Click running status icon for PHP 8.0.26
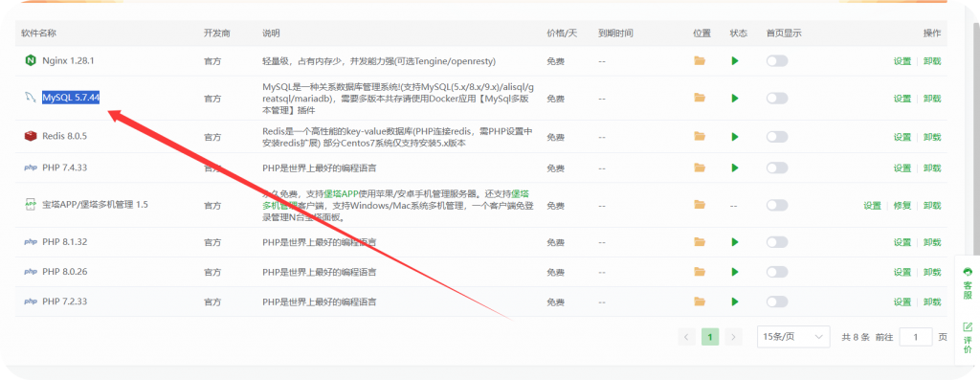Screen dimensions: 980x380 (735, 272)
